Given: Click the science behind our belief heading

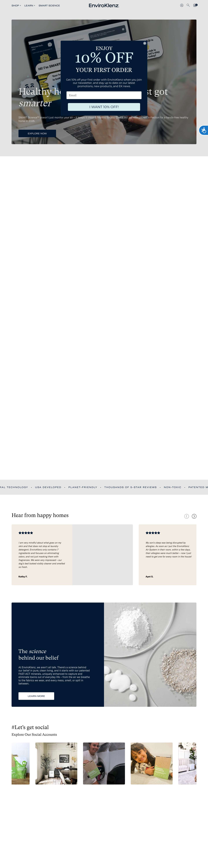Looking at the screenshot, I should (x=39, y=654).
